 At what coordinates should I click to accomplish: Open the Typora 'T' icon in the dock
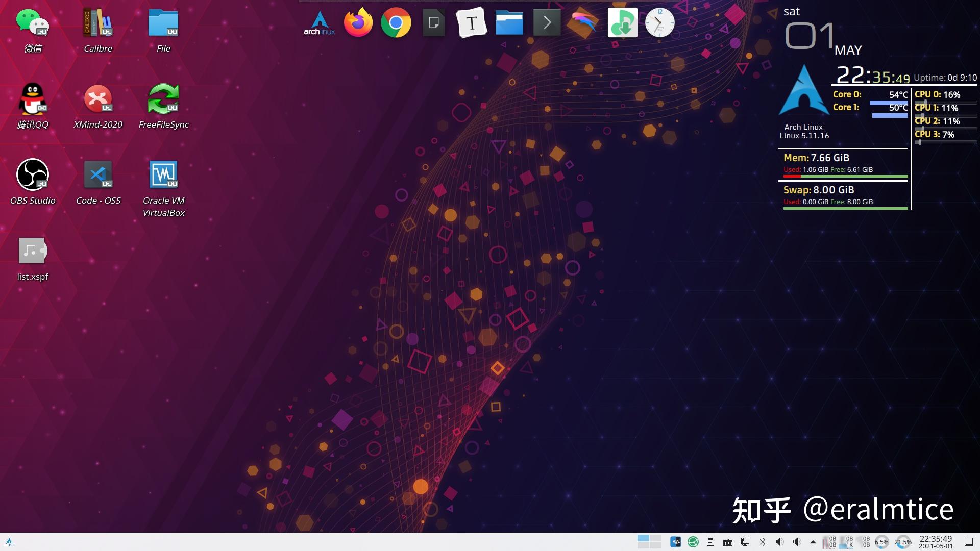point(472,23)
